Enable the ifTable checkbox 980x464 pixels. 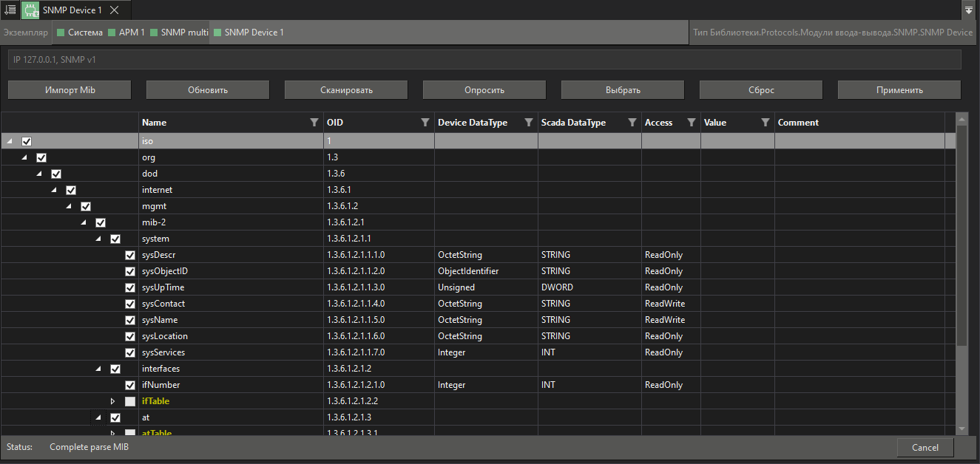(x=129, y=400)
